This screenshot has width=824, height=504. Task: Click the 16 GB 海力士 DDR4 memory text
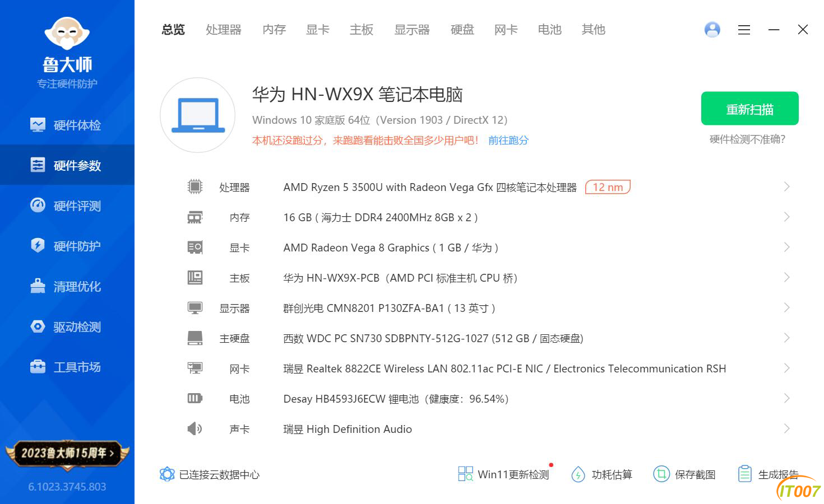(x=381, y=218)
